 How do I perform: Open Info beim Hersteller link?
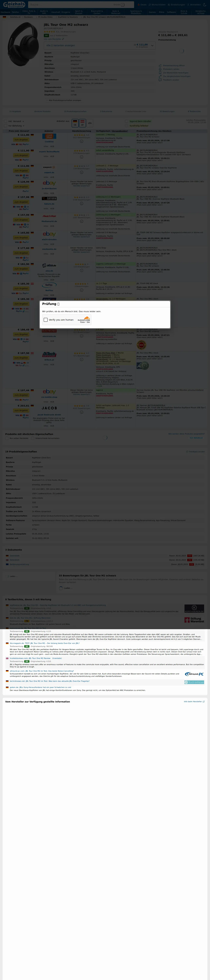click(194, 702)
